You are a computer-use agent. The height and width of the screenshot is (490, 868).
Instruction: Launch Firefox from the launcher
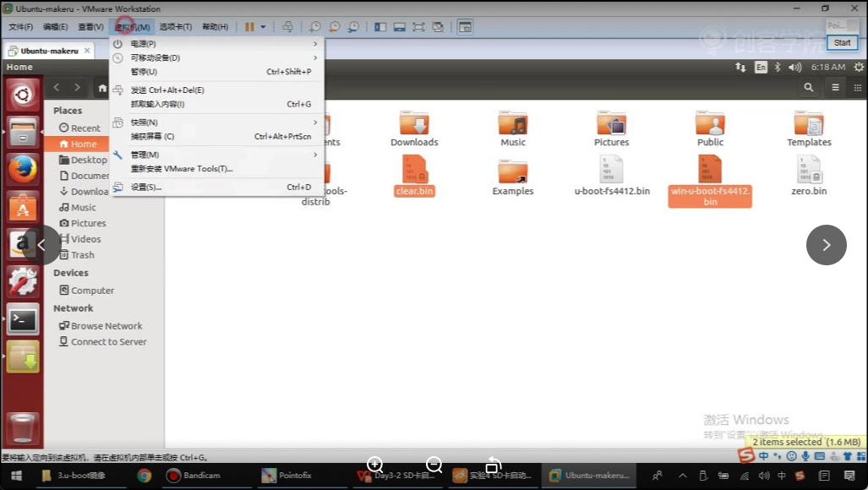[x=22, y=169]
